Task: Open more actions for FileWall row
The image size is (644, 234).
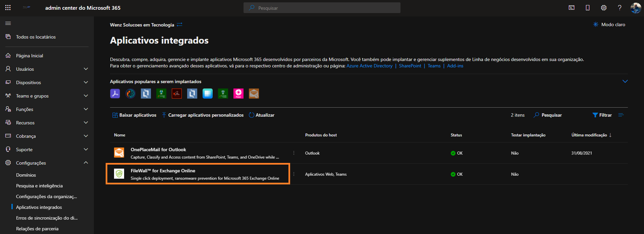Action: point(294,174)
